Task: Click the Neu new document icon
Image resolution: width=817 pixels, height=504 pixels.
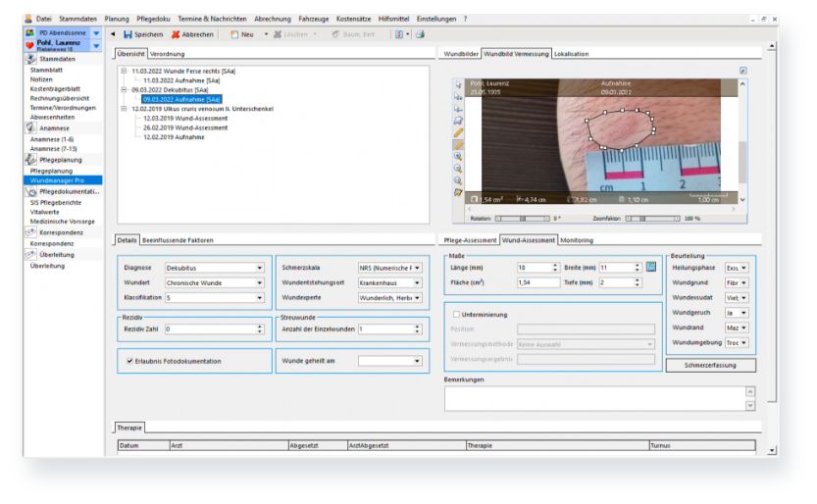Action: click(234, 34)
